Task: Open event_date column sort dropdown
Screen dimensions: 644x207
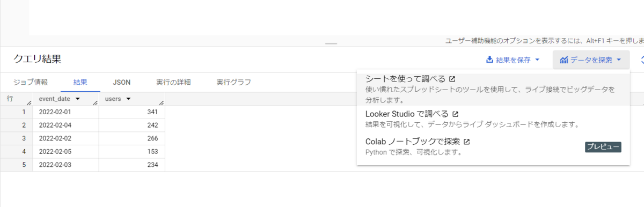Action: pos(78,99)
